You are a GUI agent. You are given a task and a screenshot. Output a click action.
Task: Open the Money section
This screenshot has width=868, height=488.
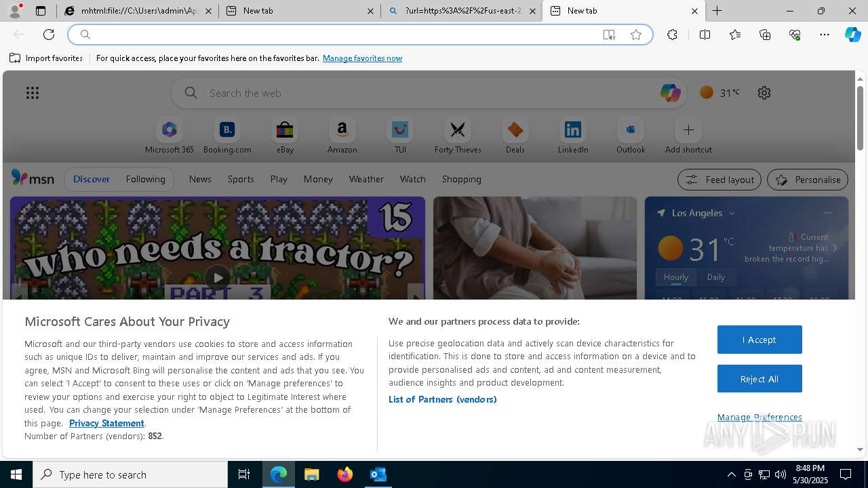pyautogui.click(x=318, y=179)
